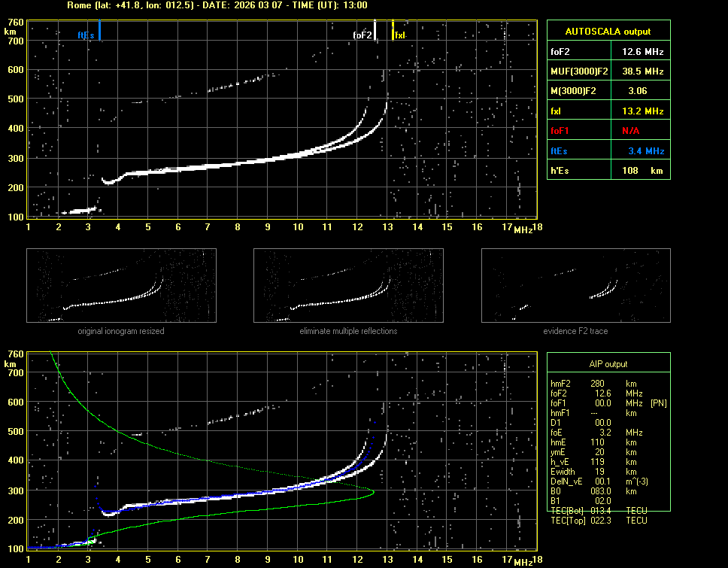Screen dimensions: 728x568
Task: Open the original ionogram resized thumbnail
Action: pos(121,287)
